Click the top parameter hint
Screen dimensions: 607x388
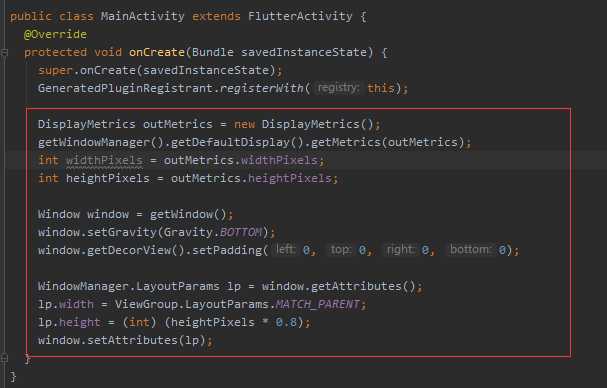[x=341, y=250]
